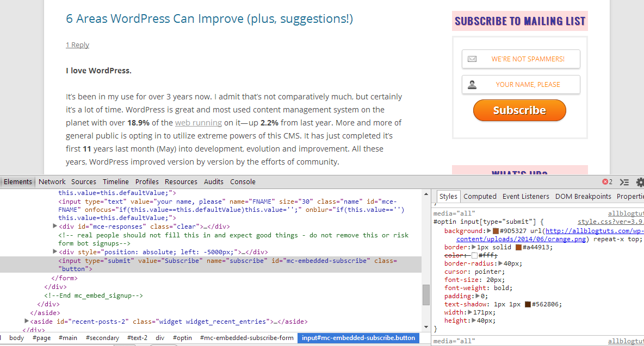Open the text-shadow color swatch #562806
The image size is (644, 346).
527,304
